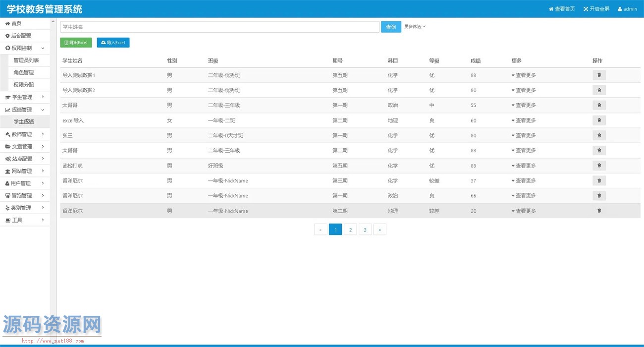Click trash icon for 大哥哥 第二期 row
Image resolution: width=644 pixels, height=347 pixels.
[599, 150]
